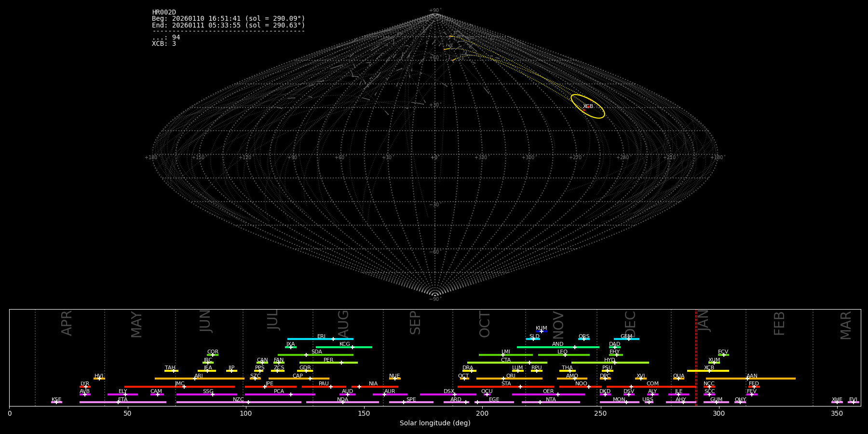Click the JMC shower label

point(180,384)
